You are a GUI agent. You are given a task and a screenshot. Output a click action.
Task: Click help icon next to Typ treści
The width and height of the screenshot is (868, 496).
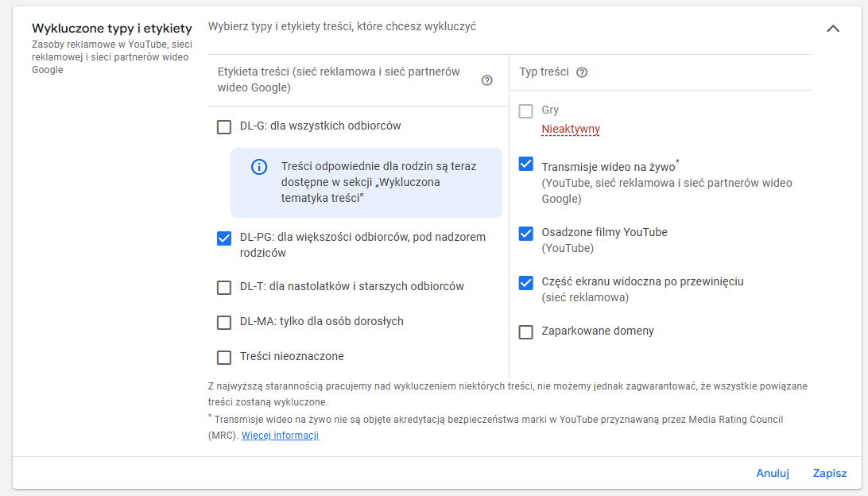582,72
